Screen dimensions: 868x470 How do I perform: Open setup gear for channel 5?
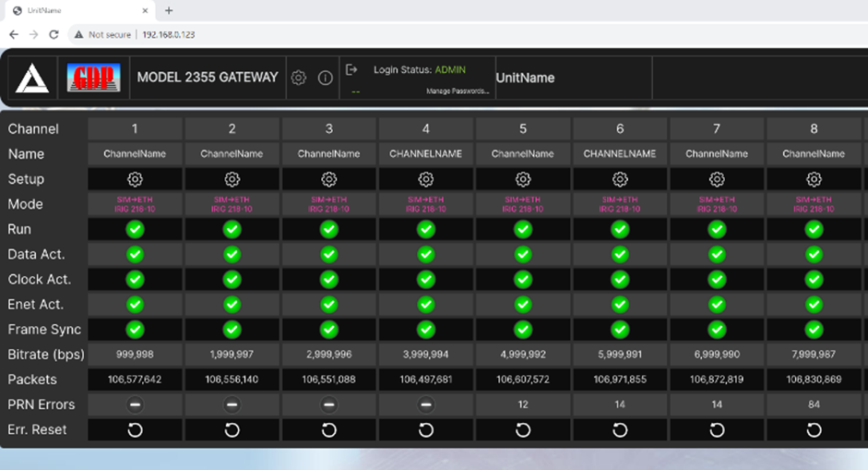[523, 179]
